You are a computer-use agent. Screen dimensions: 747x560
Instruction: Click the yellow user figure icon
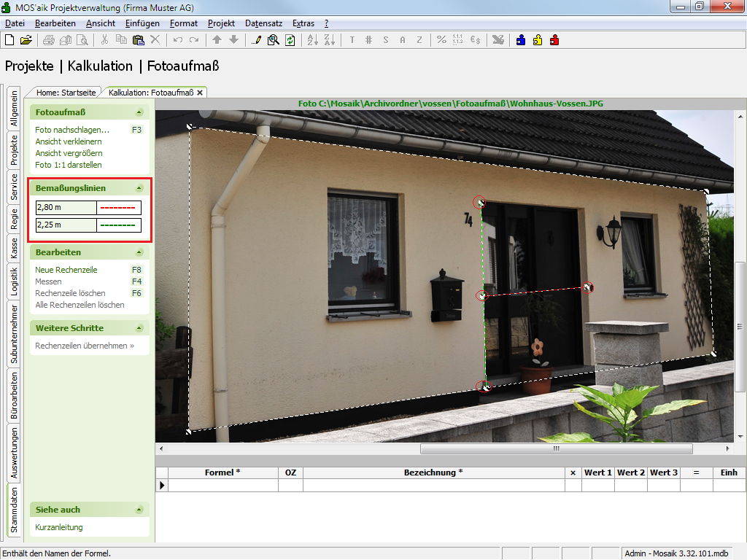(537, 40)
